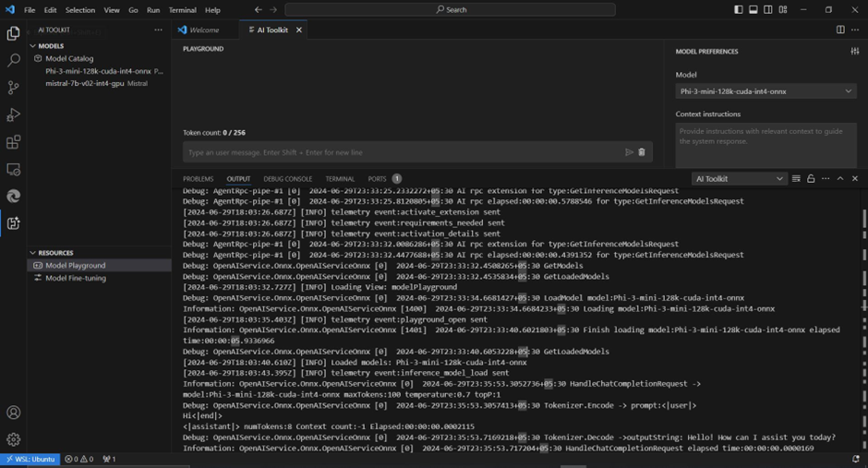868x468 pixels.
Task: Open editor more actions menu
Action: (855, 30)
